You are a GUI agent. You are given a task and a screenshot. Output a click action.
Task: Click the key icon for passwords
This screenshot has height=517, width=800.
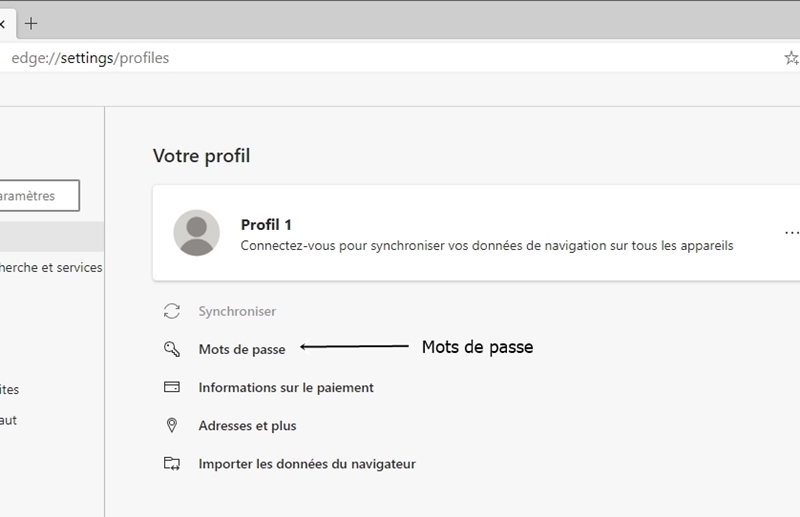coord(172,349)
